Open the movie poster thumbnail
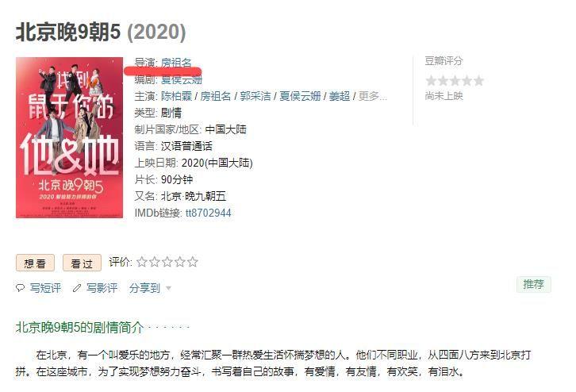The image size is (576, 392). tap(70, 137)
